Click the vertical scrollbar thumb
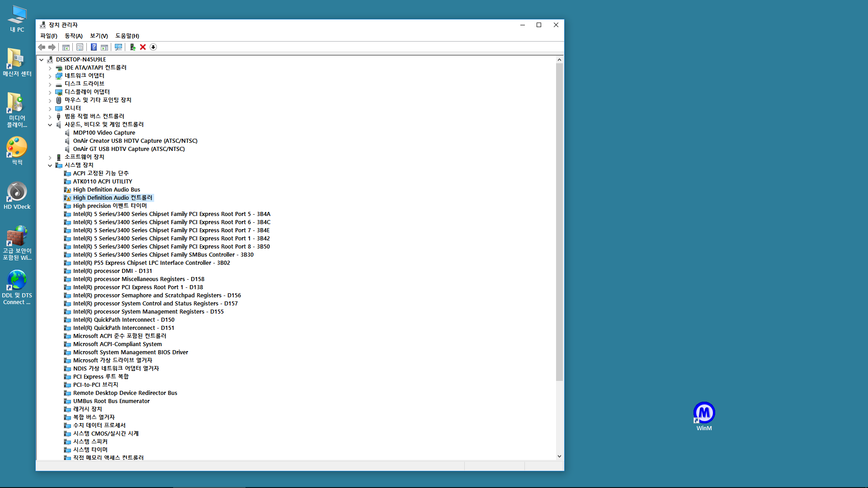 click(559, 222)
